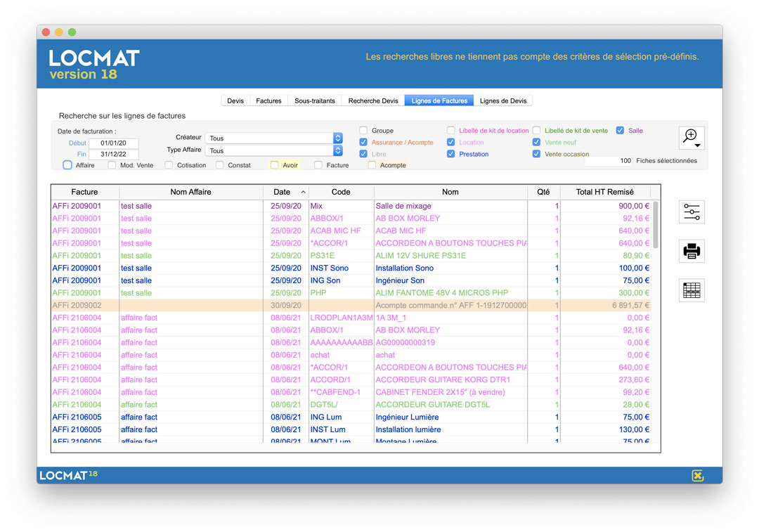Check the Avoir checkbox
759x532 pixels.
(275, 165)
